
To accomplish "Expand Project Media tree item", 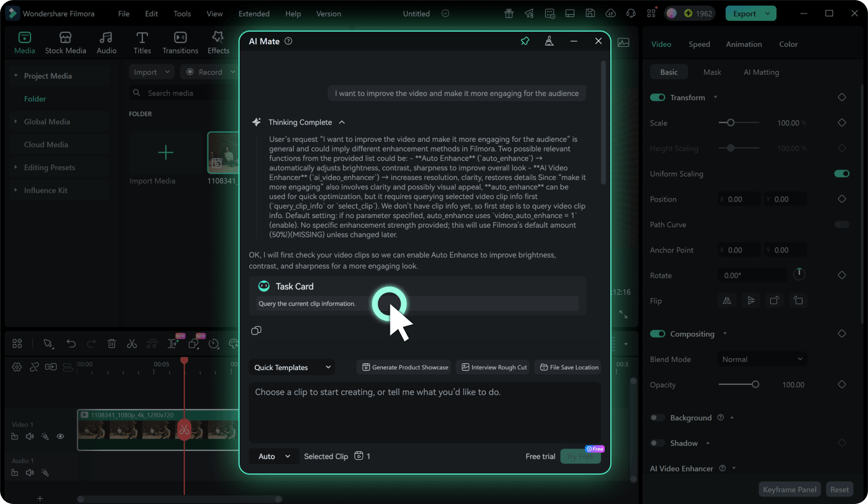I will (16, 76).
